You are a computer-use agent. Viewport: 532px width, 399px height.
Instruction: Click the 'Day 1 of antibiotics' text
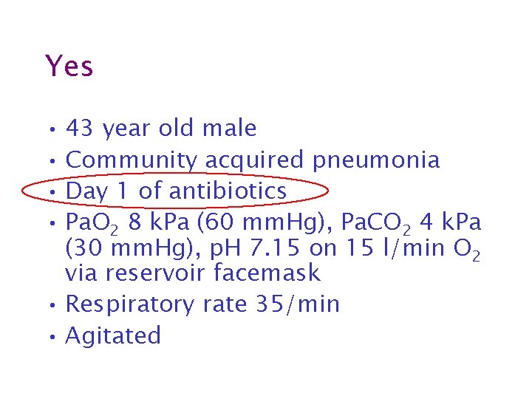pyautogui.click(x=176, y=191)
